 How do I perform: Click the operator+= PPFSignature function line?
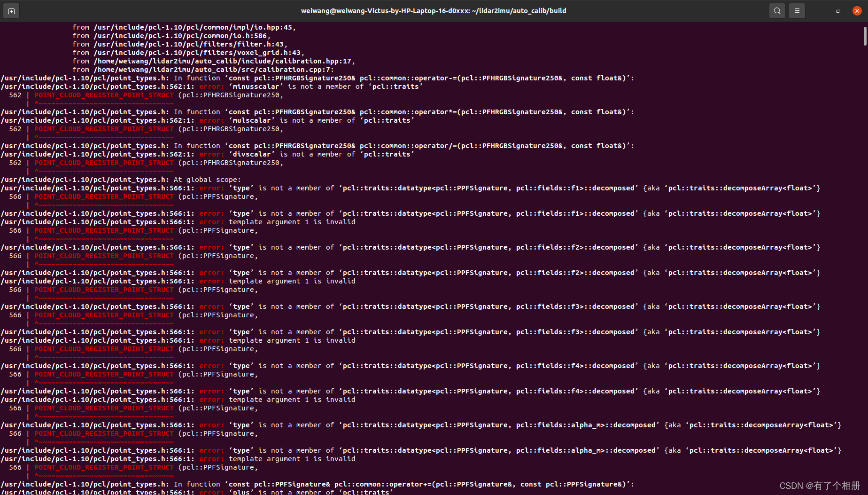point(318,484)
